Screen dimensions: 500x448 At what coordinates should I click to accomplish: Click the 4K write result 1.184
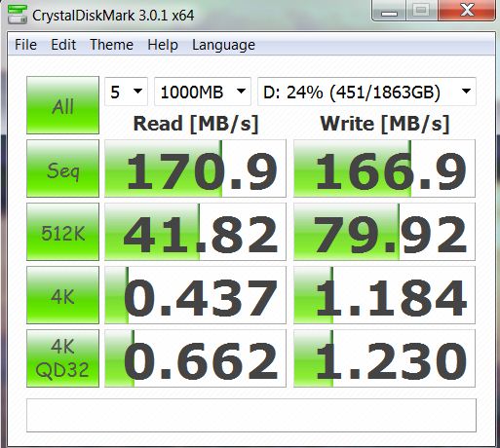[x=384, y=295]
